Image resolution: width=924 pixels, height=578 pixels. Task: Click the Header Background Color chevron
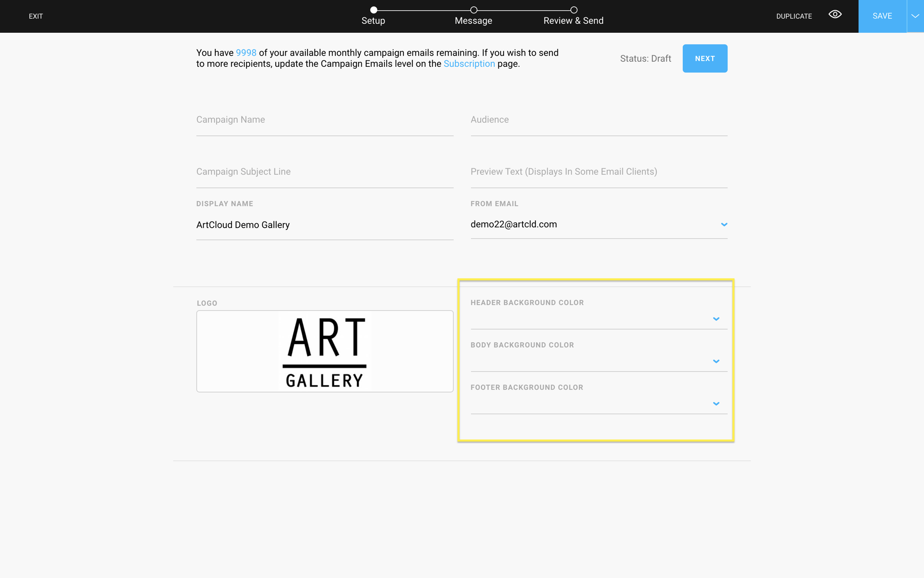point(716,319)
